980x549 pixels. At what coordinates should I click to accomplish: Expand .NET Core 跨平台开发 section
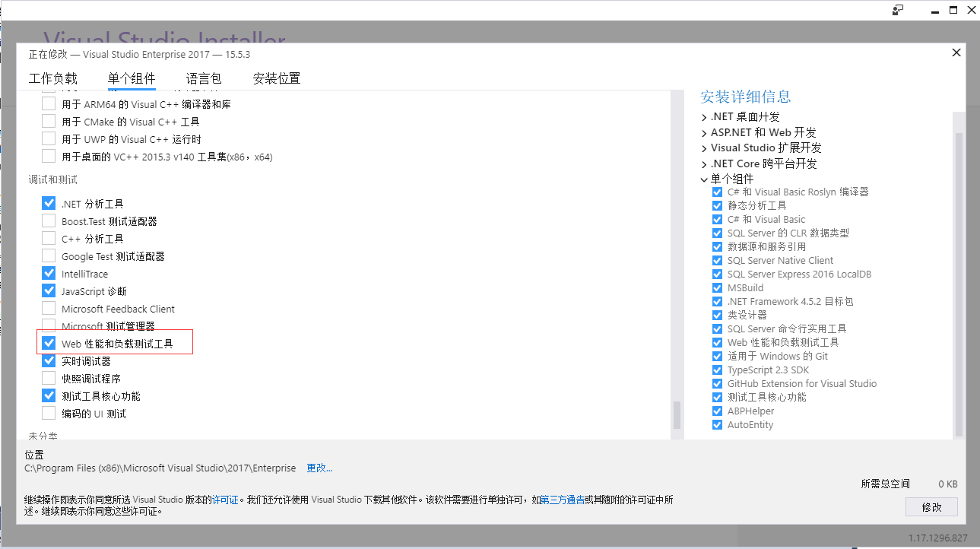(x=704, y=163)
